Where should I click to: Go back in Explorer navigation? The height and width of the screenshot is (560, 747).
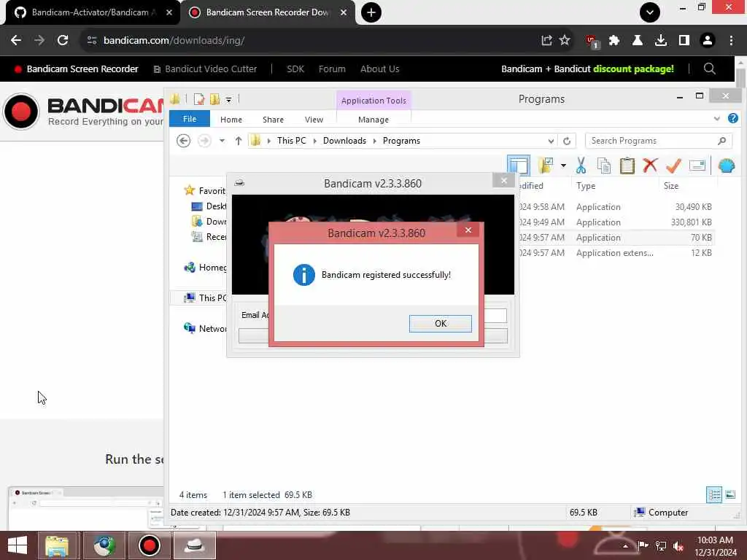pyautogui.click(x=183, y=141)
